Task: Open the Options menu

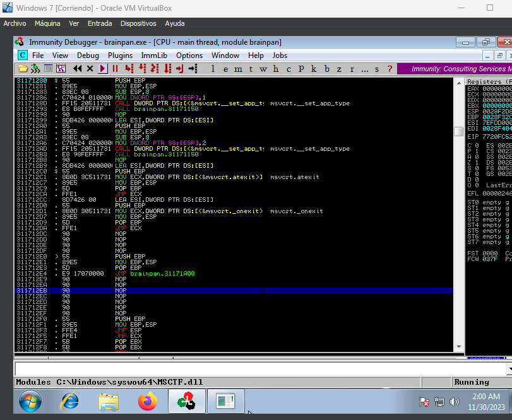Action: click(x=189, y=55)
